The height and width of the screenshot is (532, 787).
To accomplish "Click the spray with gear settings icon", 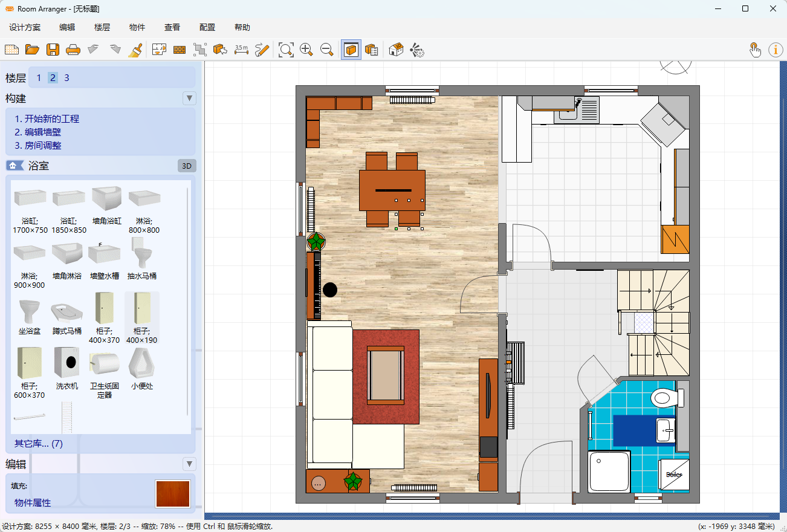I will (x=417, y=50).
